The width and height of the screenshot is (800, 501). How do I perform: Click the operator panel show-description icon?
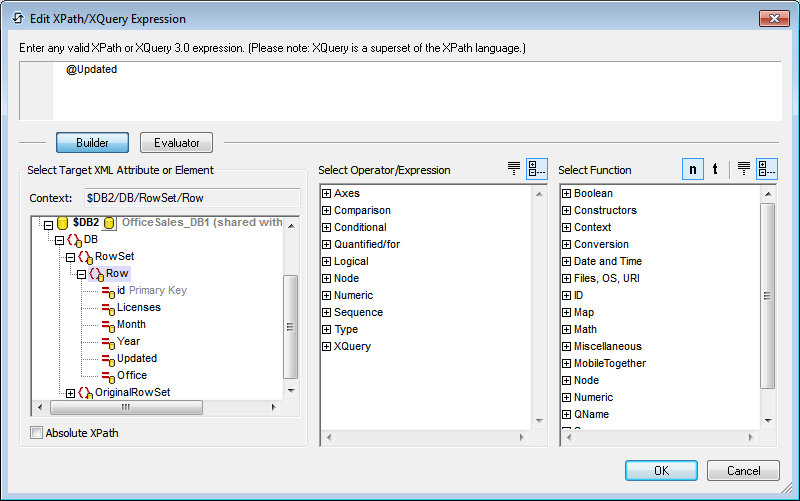point(515,169)
